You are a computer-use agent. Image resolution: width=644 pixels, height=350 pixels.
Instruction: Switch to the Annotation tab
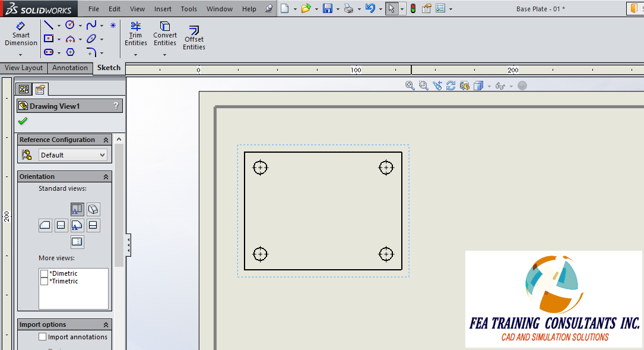coord(70,68)
